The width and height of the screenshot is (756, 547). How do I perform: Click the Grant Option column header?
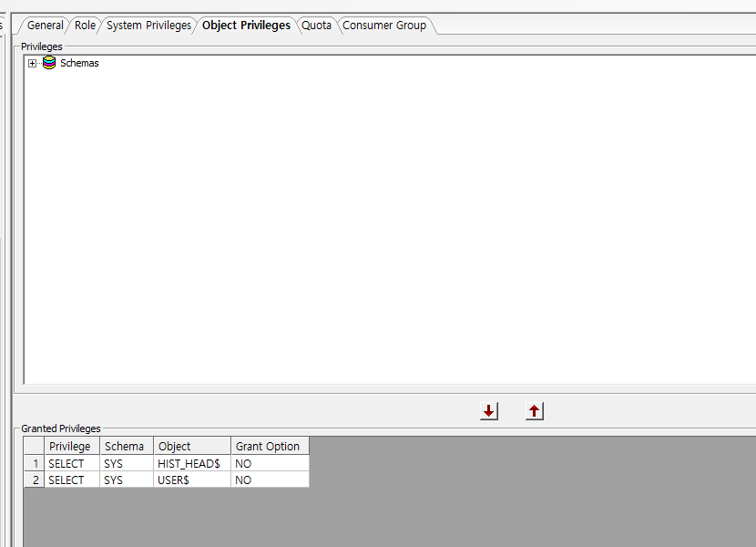(x=268, y=446)
